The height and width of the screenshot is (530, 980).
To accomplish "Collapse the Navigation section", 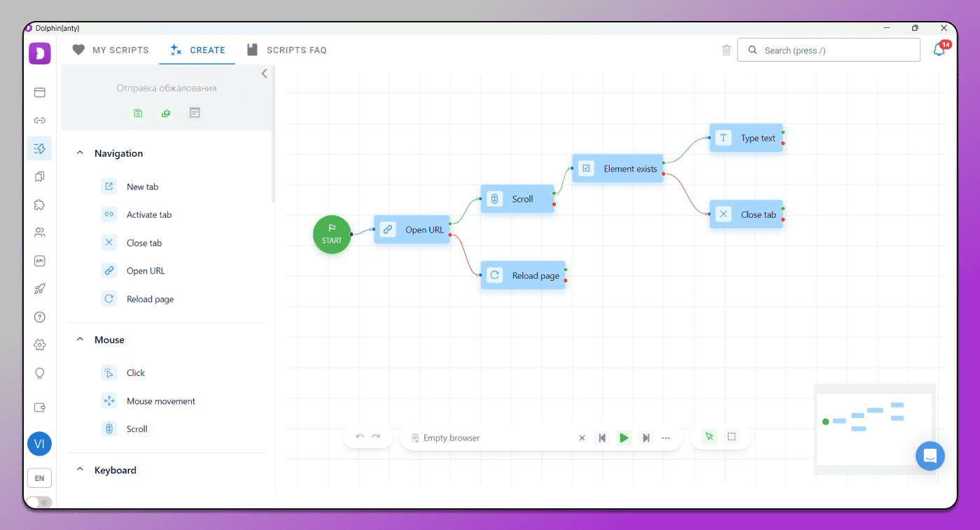I will click(x=80, y=153).
